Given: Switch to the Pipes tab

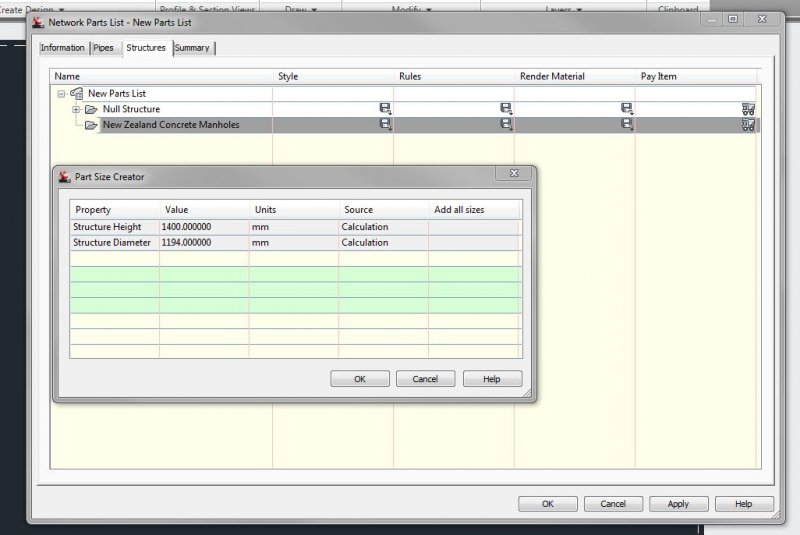Looking at the screenshot, I should 103,48.
